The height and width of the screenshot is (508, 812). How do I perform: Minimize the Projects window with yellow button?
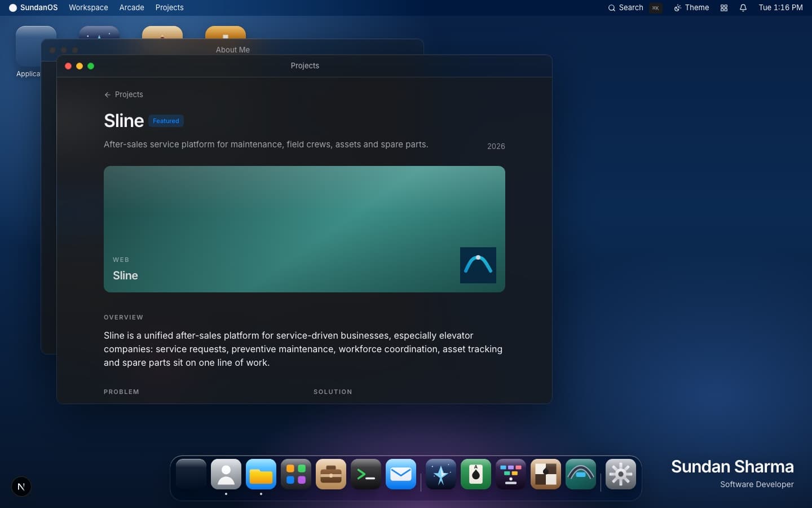pyautogui.click(x=80, y=66)
